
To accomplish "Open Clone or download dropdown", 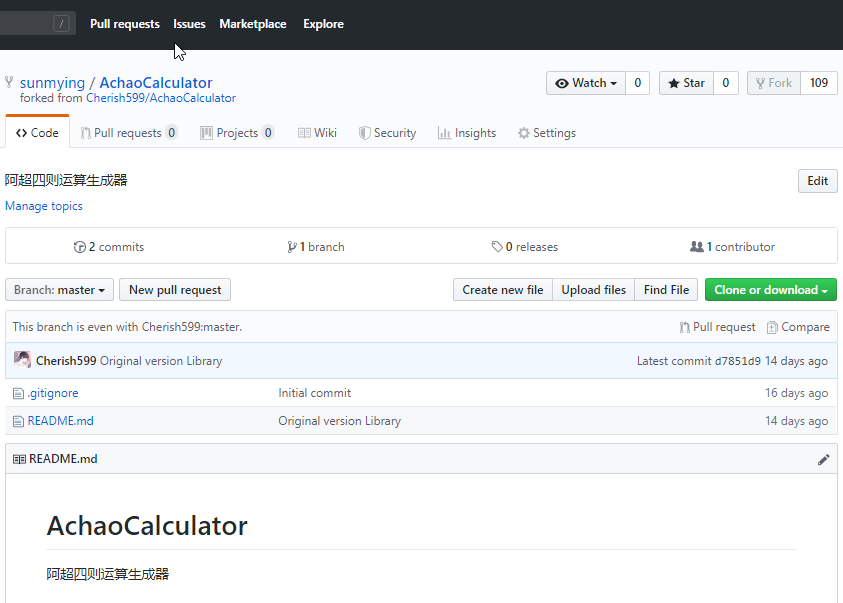I will coord(770,290).
